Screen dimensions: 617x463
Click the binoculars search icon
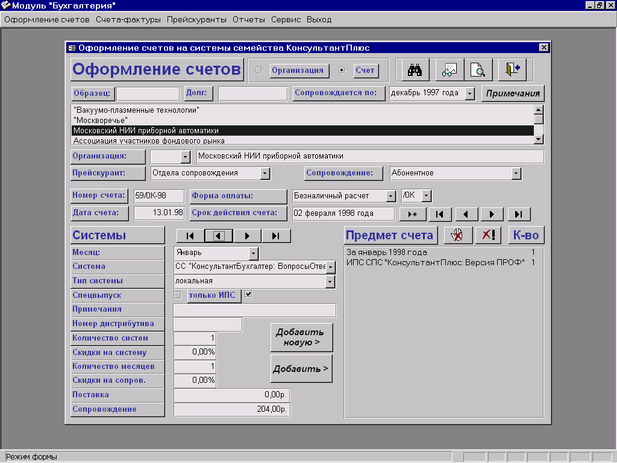[x=415, y=69]
